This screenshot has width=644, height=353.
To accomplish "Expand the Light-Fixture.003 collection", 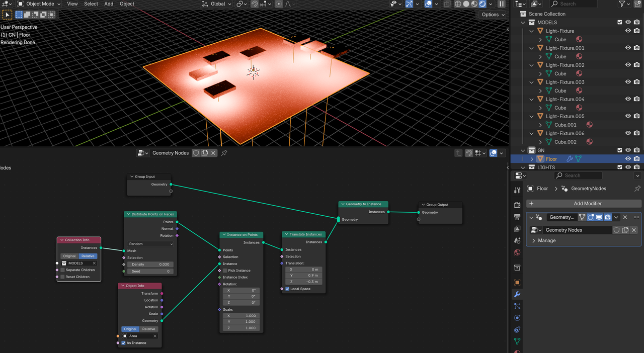I will (x=531, y=82).
